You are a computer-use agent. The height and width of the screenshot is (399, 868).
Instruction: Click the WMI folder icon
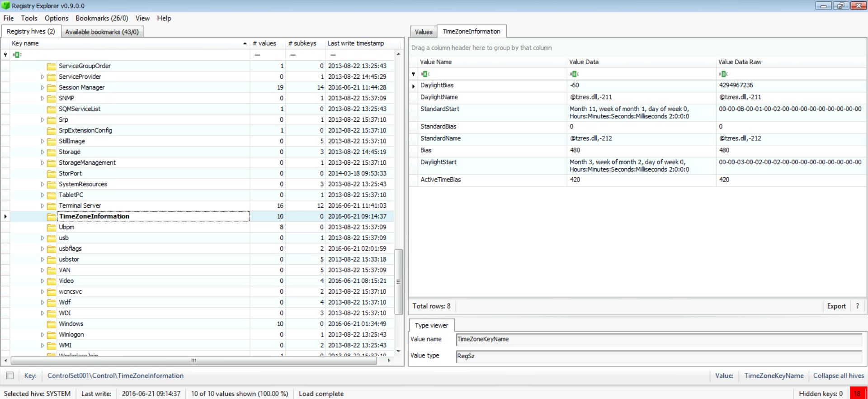coord(51,346)
